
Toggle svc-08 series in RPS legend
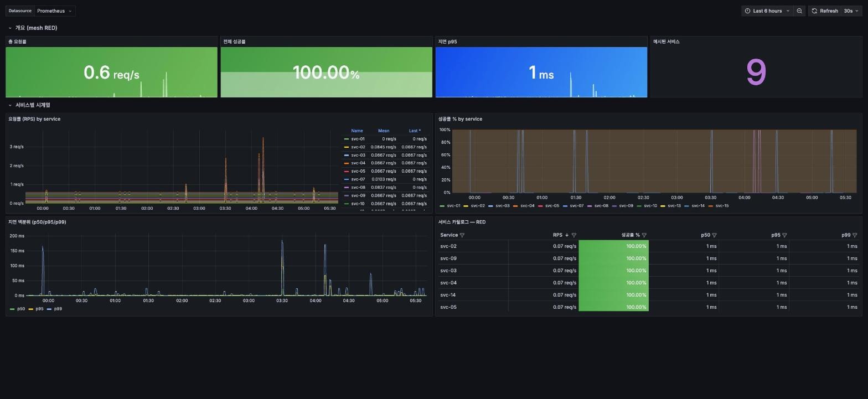358,187
